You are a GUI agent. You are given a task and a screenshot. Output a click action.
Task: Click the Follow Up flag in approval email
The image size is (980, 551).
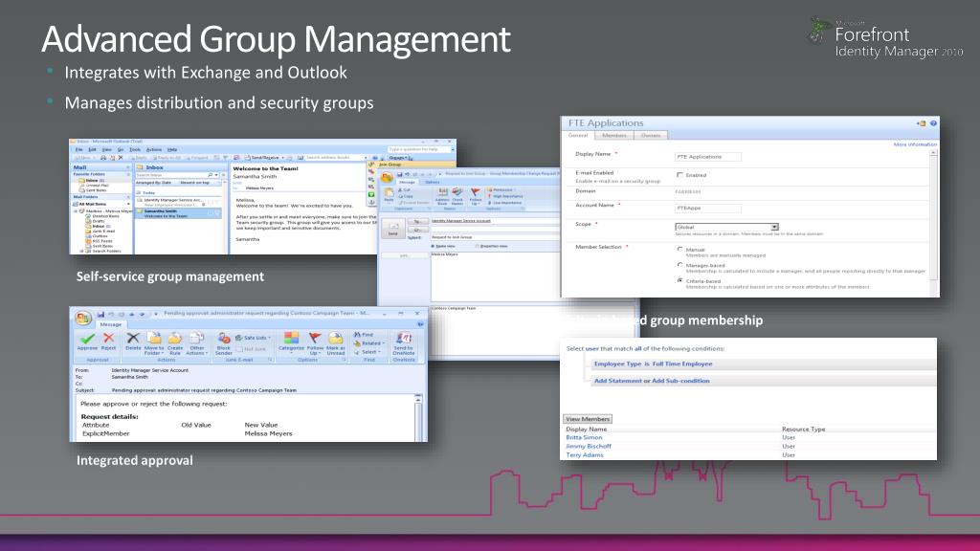coord(314,338)
